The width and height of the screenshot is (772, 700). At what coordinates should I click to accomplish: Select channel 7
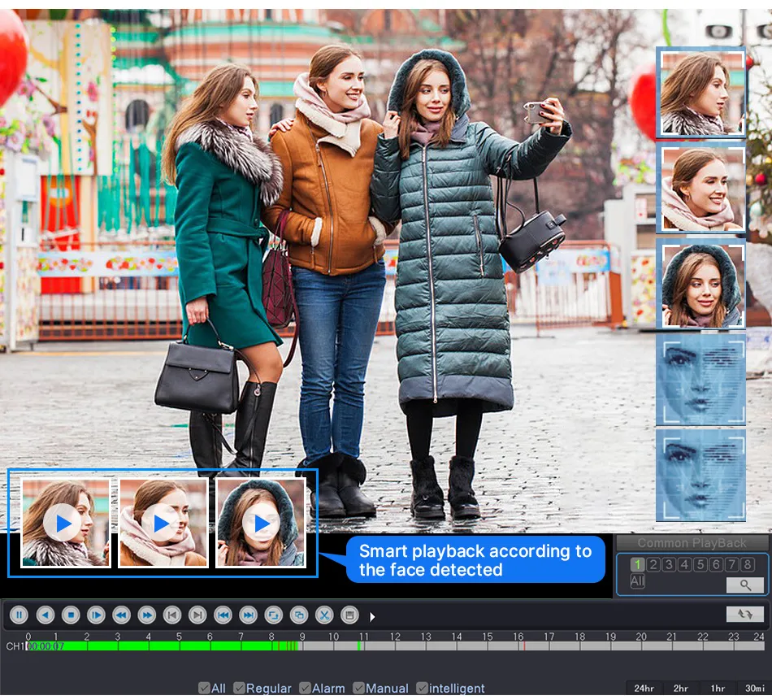coord(732,564)
